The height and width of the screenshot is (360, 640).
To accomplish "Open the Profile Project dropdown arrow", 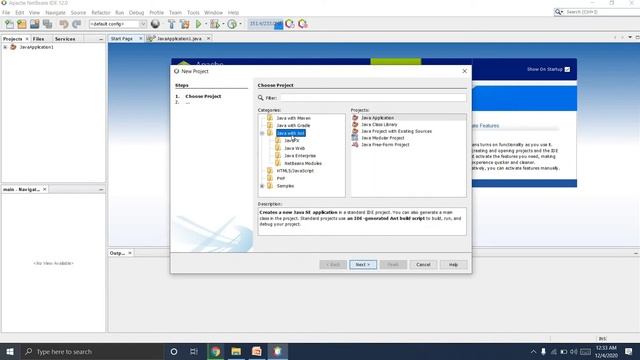I will click(240, 24).
